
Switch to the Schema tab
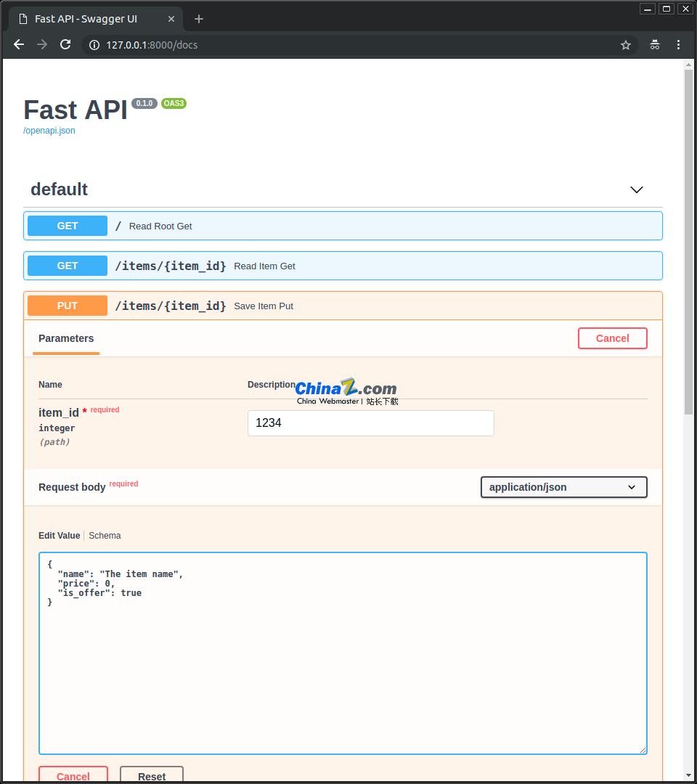click(105, 536)
